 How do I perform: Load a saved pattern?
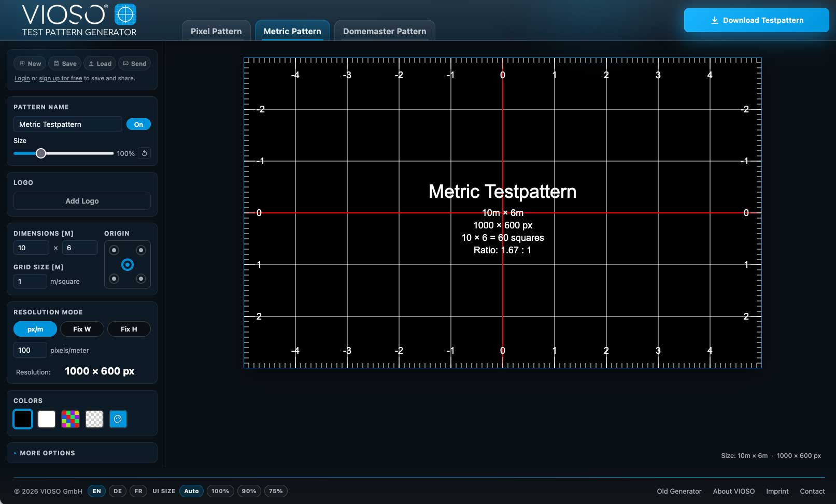click(100, 63)
